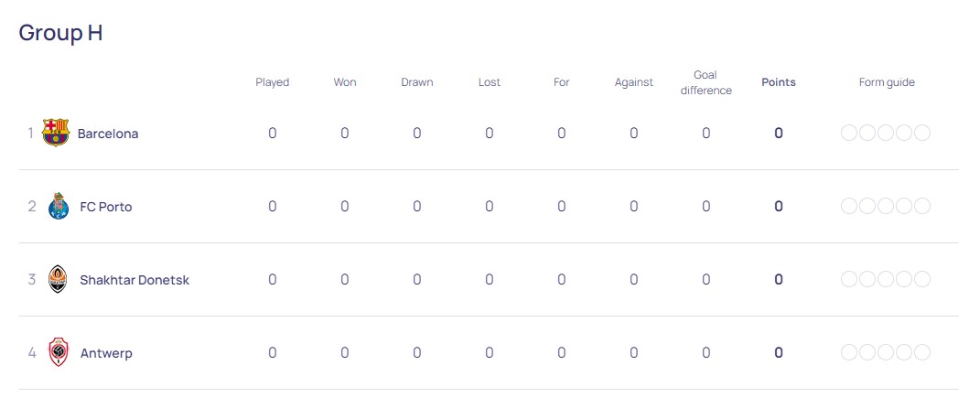
Task: Open the Barcelona team link
Action: tap(108, 133)
